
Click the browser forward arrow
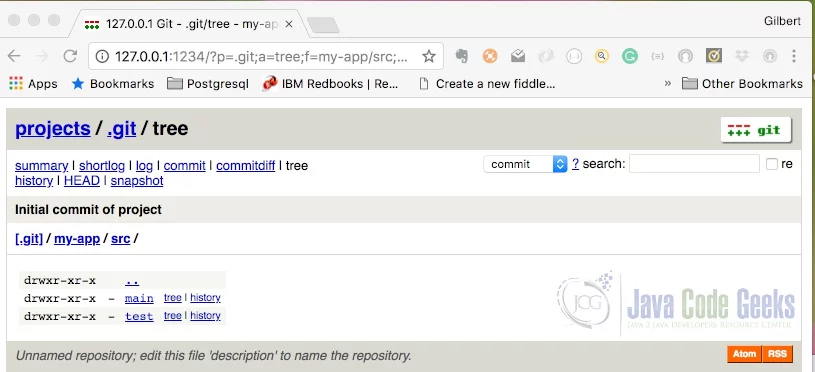pos(42,56)
